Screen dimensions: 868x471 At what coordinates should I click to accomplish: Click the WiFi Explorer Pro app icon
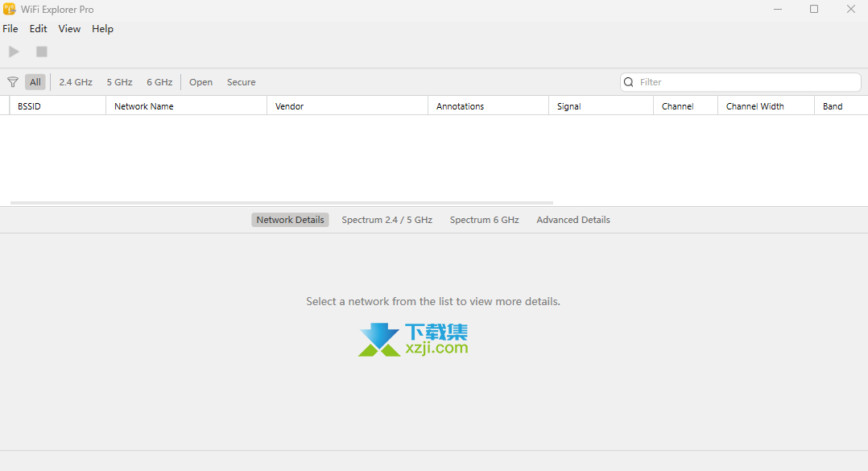point(10,10)
